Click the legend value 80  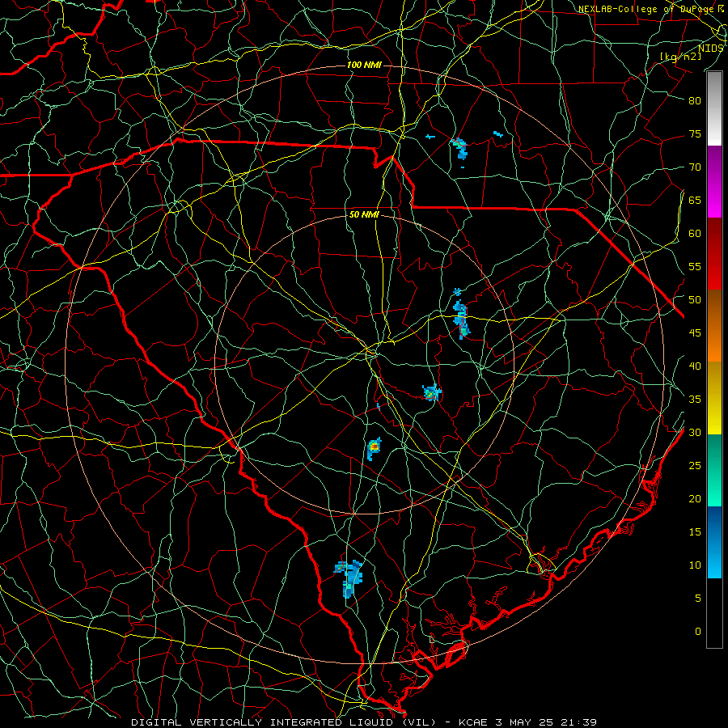(695, 101)
